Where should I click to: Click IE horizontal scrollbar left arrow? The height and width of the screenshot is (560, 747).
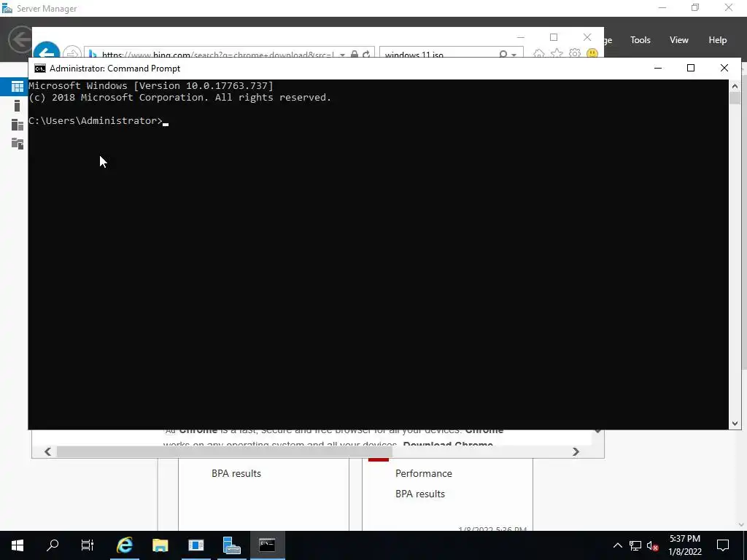click(47, 451)
